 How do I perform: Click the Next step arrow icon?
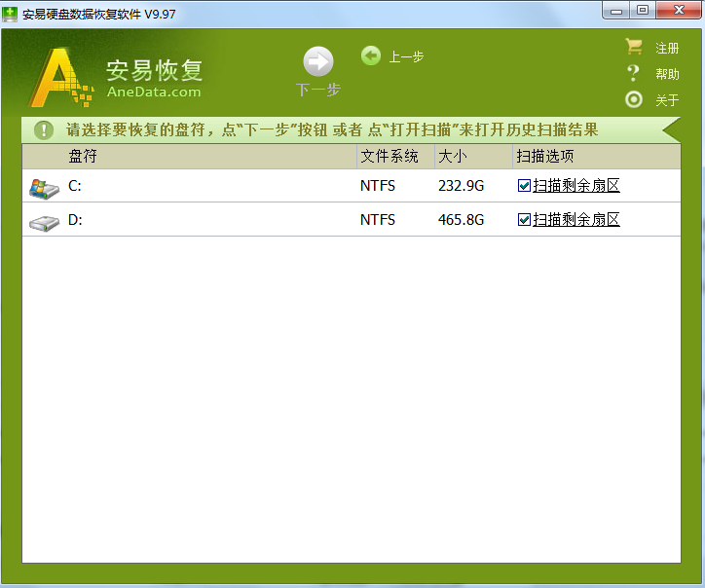click(317, 62)
